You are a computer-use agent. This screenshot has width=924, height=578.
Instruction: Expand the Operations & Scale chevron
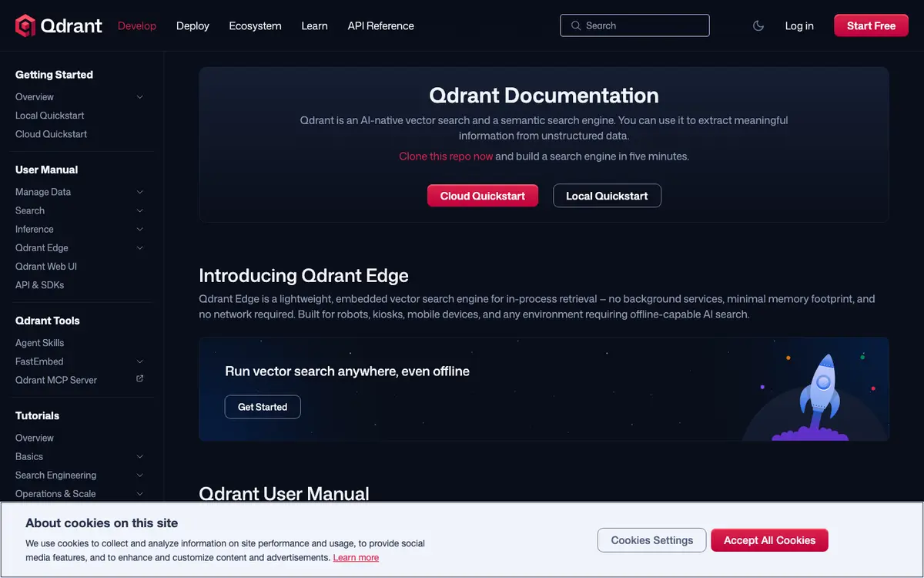[x=139, y=493]
